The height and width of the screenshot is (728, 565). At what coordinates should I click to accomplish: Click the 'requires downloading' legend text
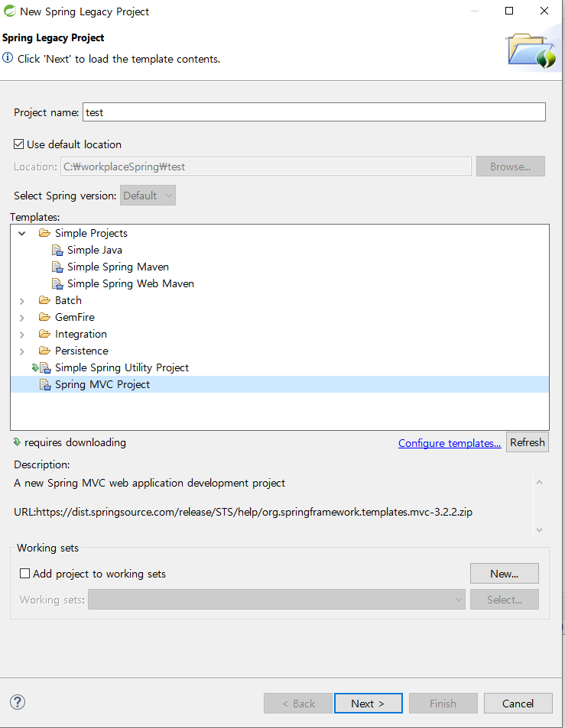pos(75,442)
